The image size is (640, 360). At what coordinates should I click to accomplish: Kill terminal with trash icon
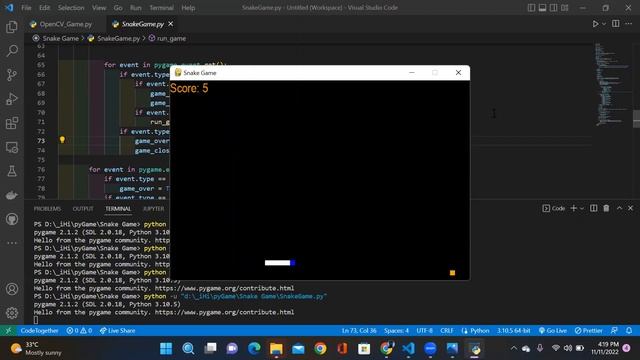point(606,208)
